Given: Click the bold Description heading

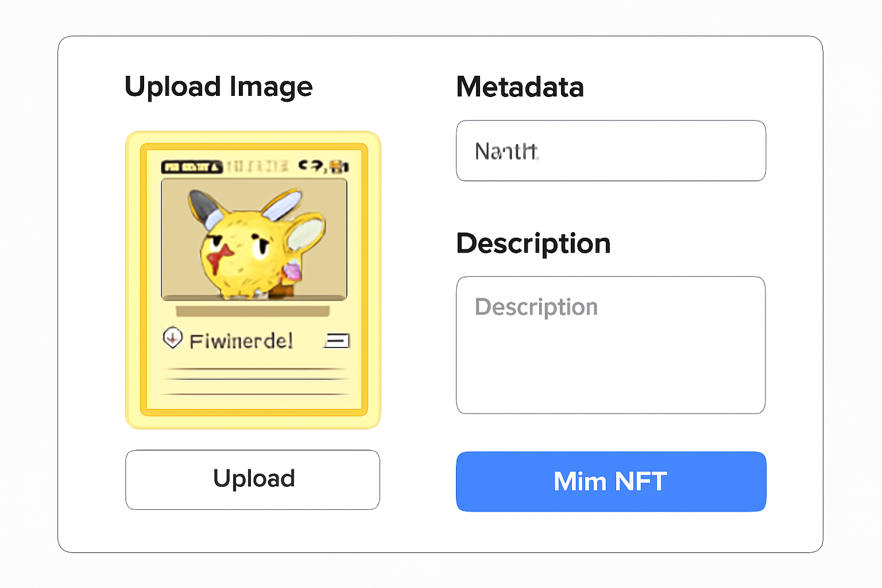Looking at the screenshot, I should pos(533,243).
